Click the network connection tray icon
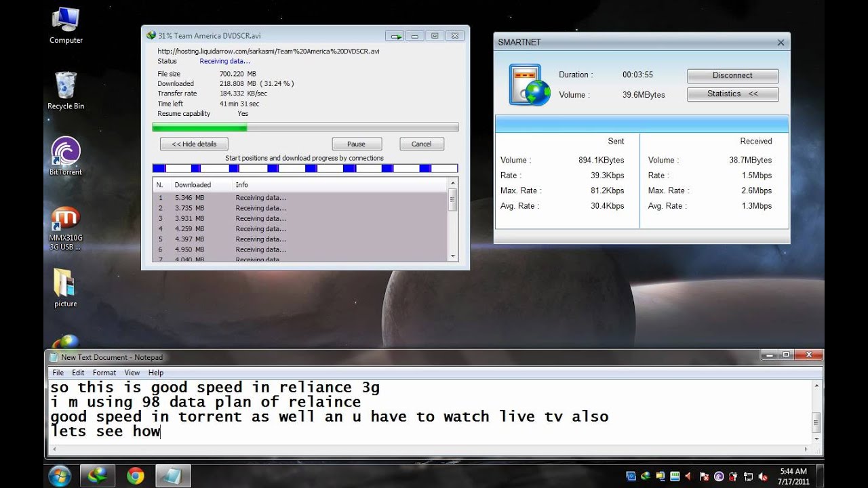This screenshot has height=488, width=868. (749, 476)
